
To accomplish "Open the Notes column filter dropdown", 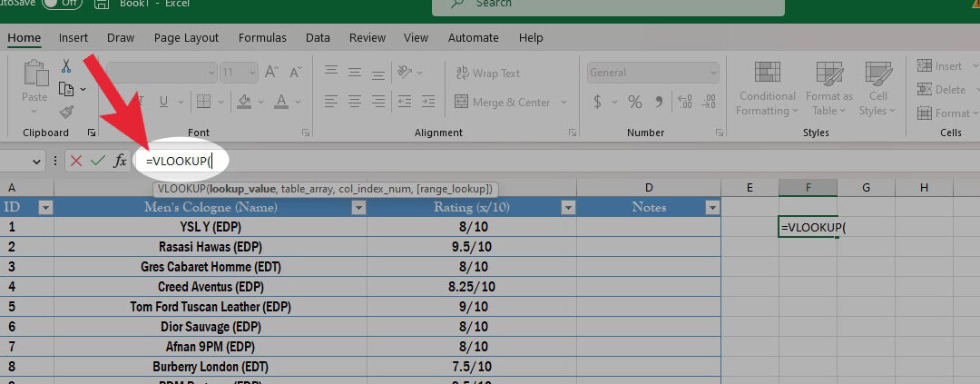I will click(x=712, y=208).
